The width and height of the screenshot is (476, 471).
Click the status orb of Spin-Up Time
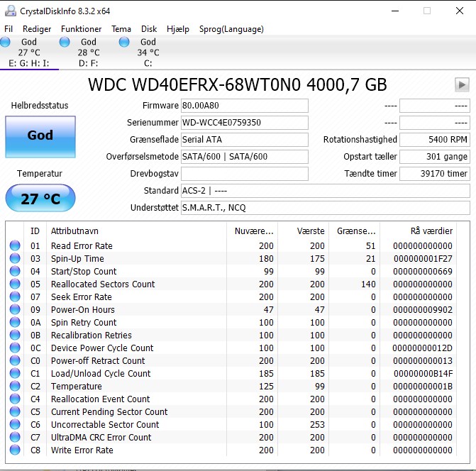(15, 258)
